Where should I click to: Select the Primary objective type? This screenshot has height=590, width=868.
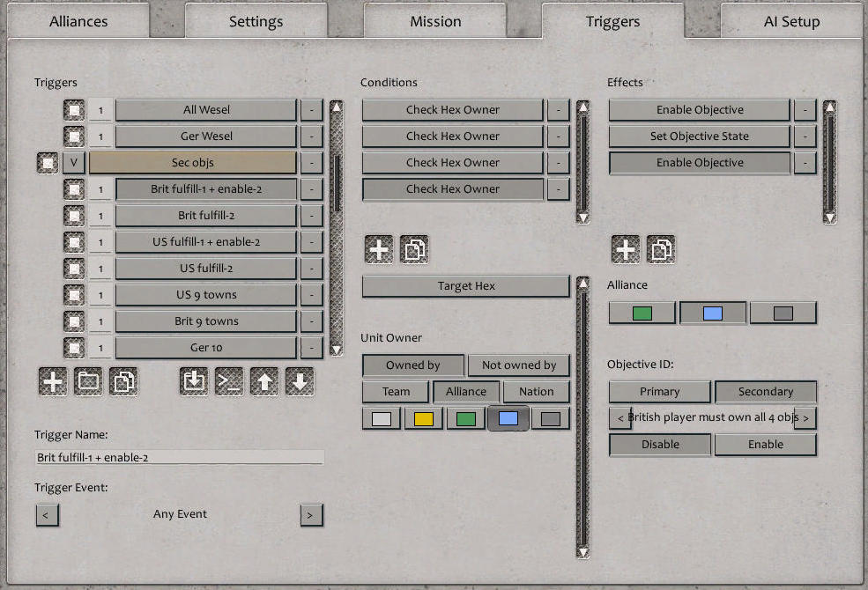point(660,392)
